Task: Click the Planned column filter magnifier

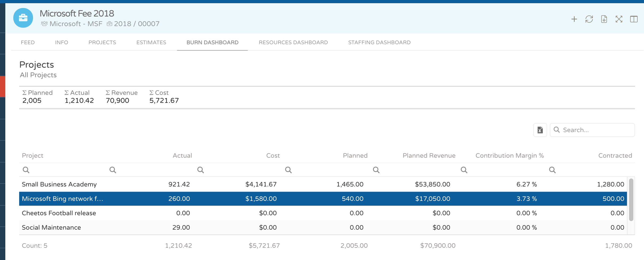Action: [288, 170]
